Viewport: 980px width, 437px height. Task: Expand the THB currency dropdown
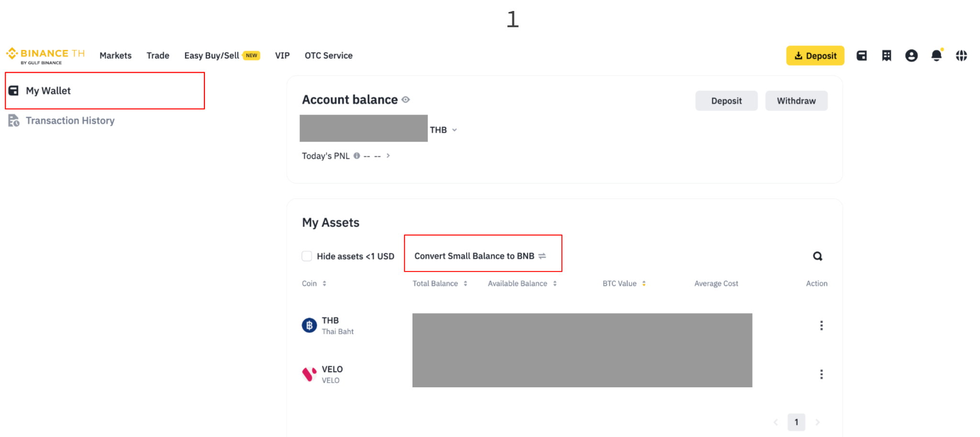[444, 130]
